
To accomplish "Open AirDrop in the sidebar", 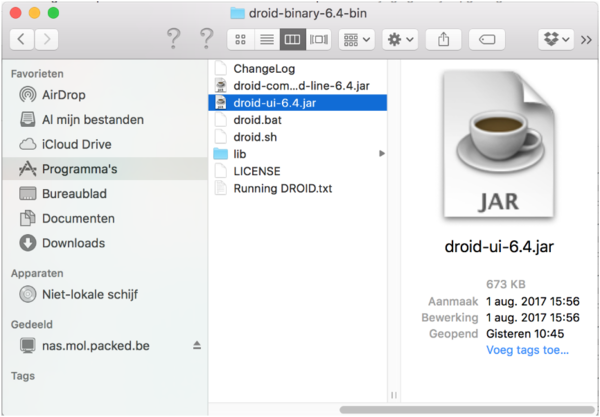I will point(63,95).
